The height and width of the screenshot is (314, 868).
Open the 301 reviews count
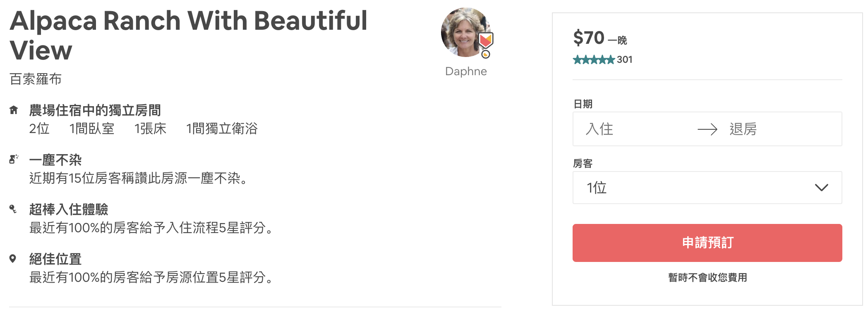pyautogui.click(x=625, y=60)
